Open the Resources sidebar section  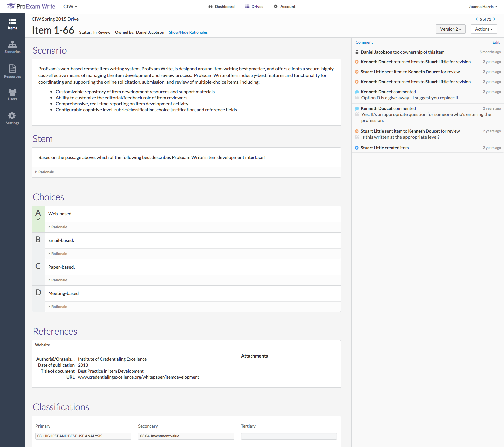coord(12,71)
